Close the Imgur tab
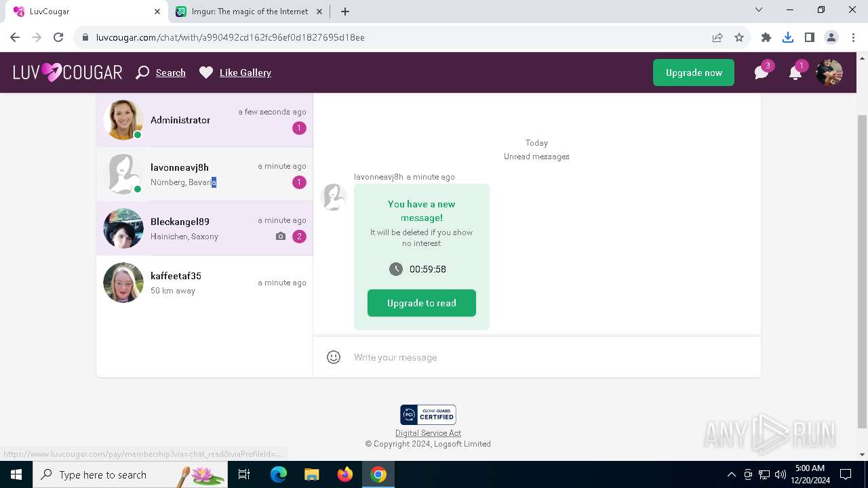This screenshot has height=488, width=868. tap(319, 12)
